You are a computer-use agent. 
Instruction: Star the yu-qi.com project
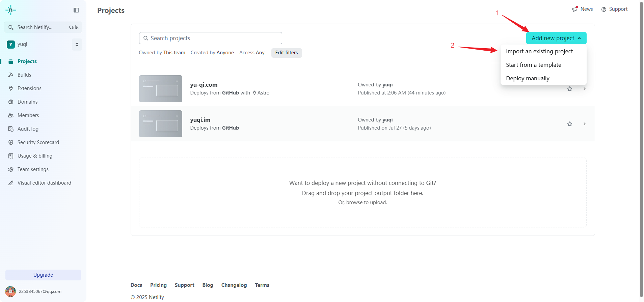(x=570, y=89)
